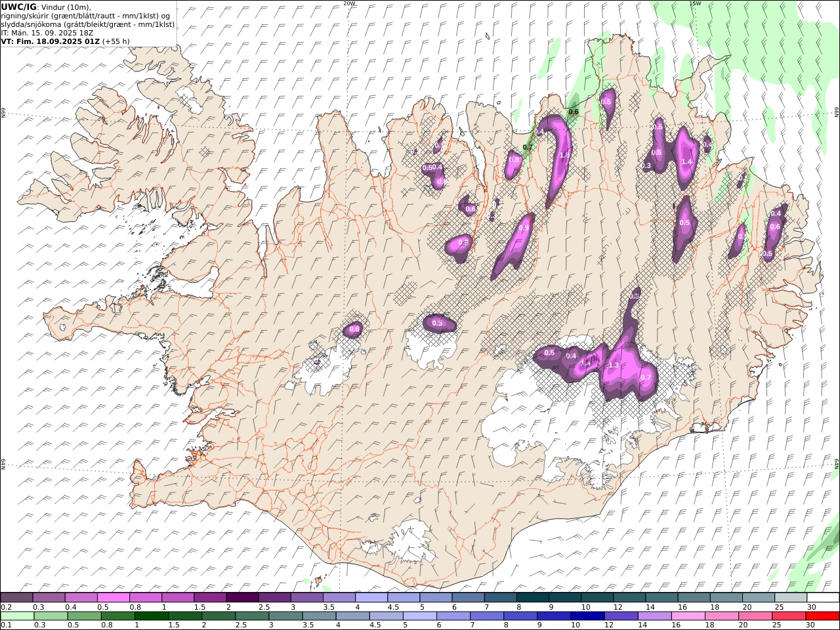Image resolution: width=840 pixels, height=630 pixels.
Task: Click the 'slydda/snjókoma (grátt/bleikt/grænt' header line
Action: coord(88,24)
